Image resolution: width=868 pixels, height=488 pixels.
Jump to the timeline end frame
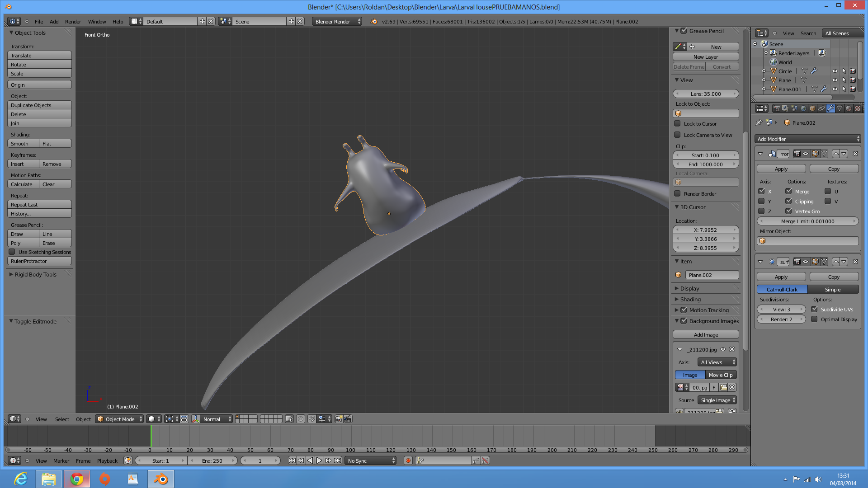point(337,460)
